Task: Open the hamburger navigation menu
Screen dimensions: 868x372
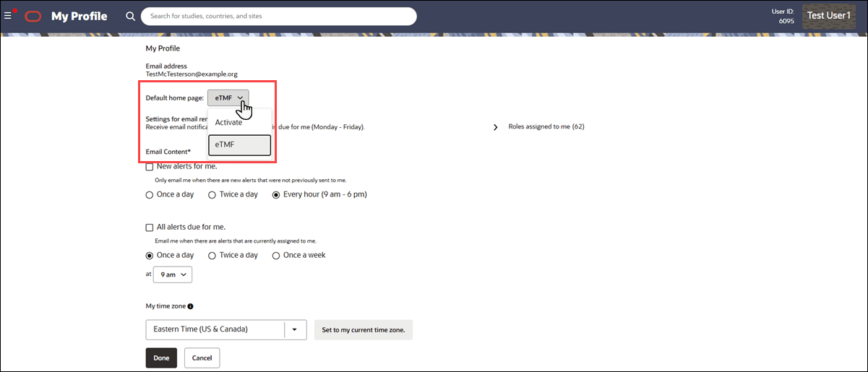Action: click(x=8, y=16)
